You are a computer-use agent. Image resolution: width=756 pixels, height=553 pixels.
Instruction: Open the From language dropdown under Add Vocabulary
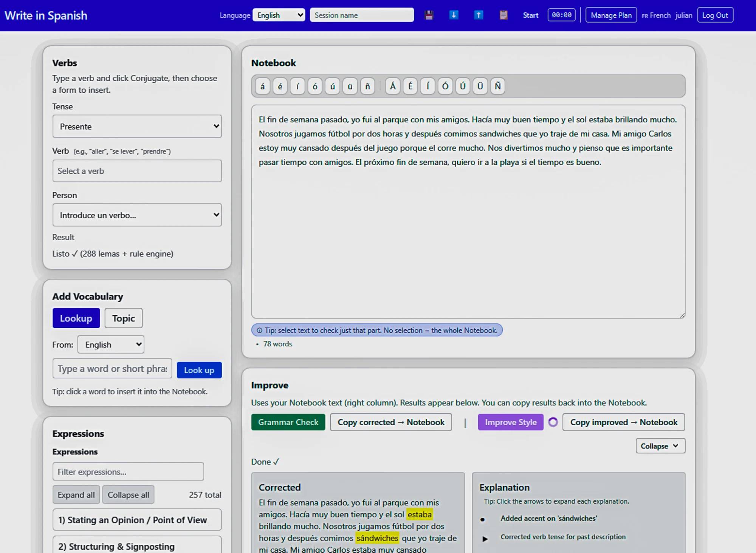click(110, 344)
